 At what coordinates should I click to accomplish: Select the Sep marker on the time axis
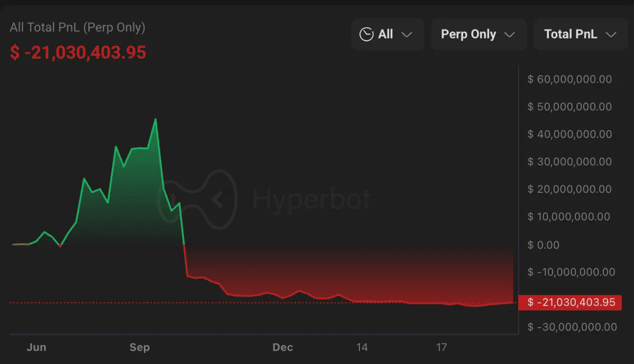tap(139, 347)
